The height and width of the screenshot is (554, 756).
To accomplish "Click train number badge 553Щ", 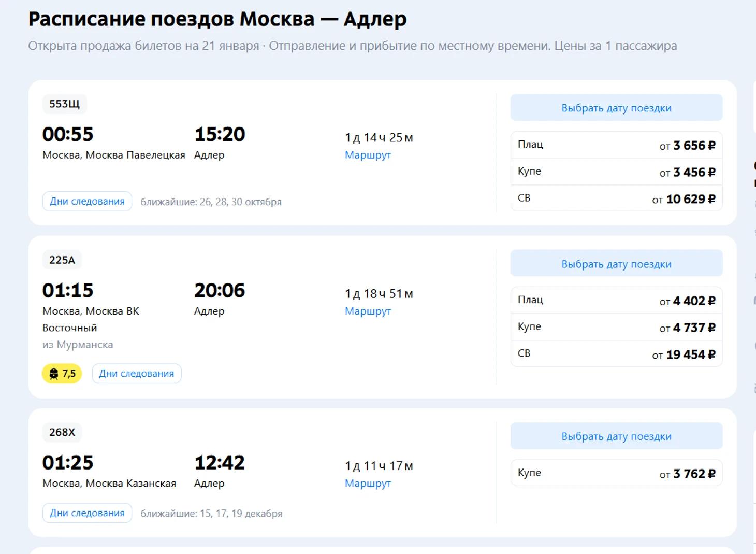I will click(x=64, y=104).
